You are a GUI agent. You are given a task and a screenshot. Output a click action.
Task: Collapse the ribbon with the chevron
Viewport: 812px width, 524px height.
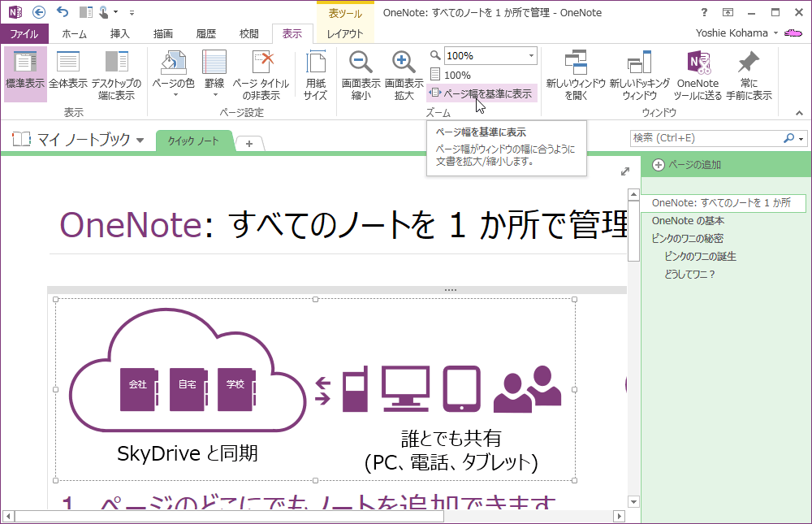pyautogui.click(x=800, y=112)
